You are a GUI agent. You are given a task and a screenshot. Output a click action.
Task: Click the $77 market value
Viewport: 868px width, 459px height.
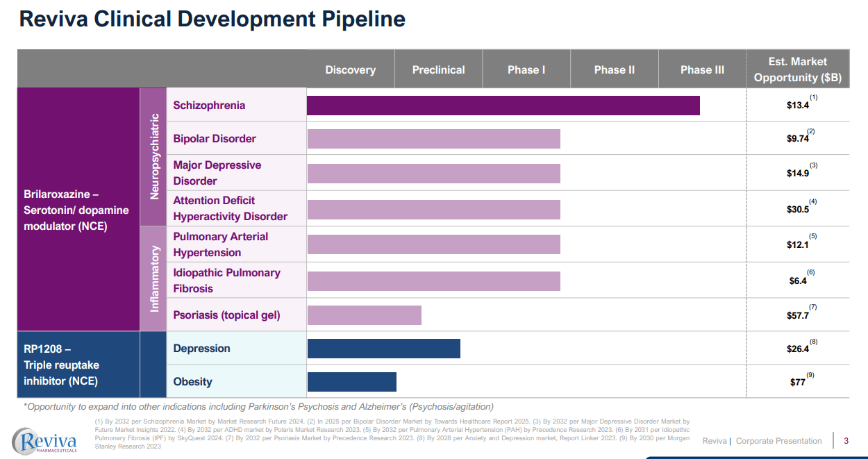point(798,382)
